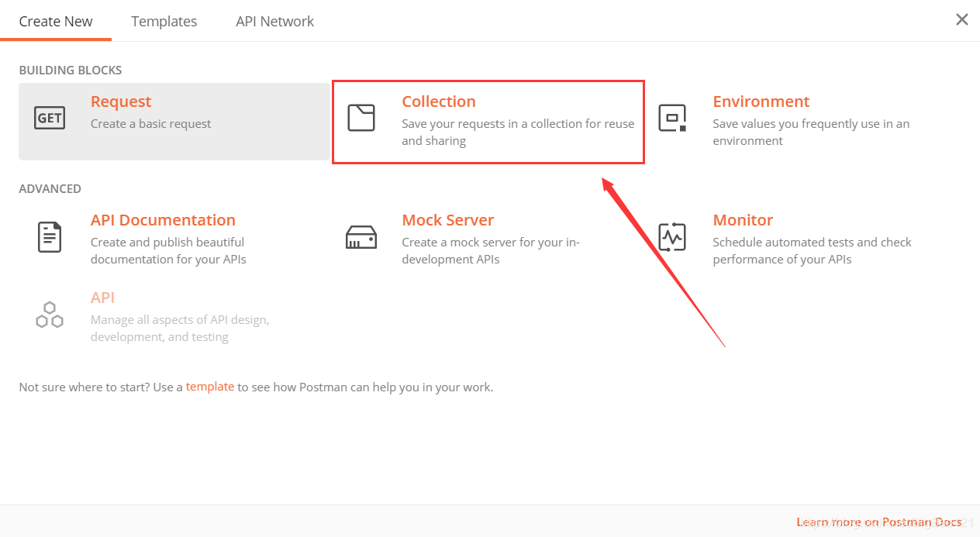
Task: Open the API Documentation option
Action: (x=163, y=220)
